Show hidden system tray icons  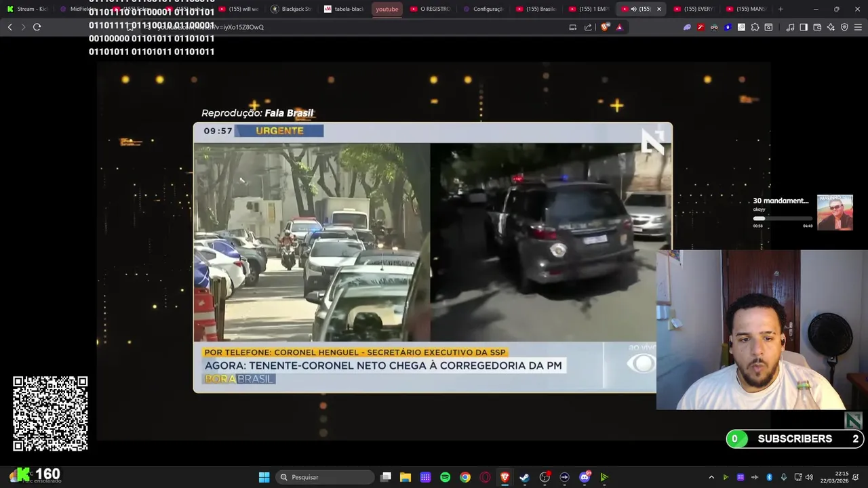[711, 477]
